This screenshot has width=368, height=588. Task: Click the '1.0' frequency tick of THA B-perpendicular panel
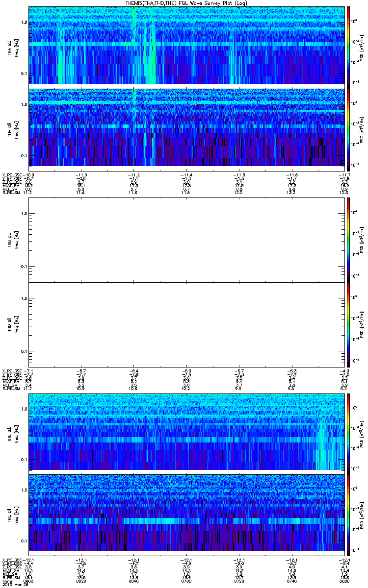tap(24, 23)
